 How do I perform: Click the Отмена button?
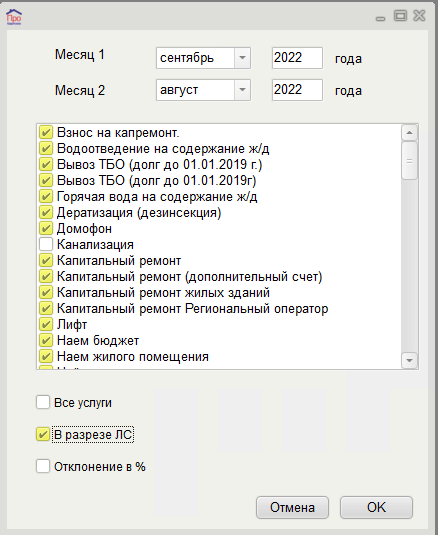click(x=292, y=507)
